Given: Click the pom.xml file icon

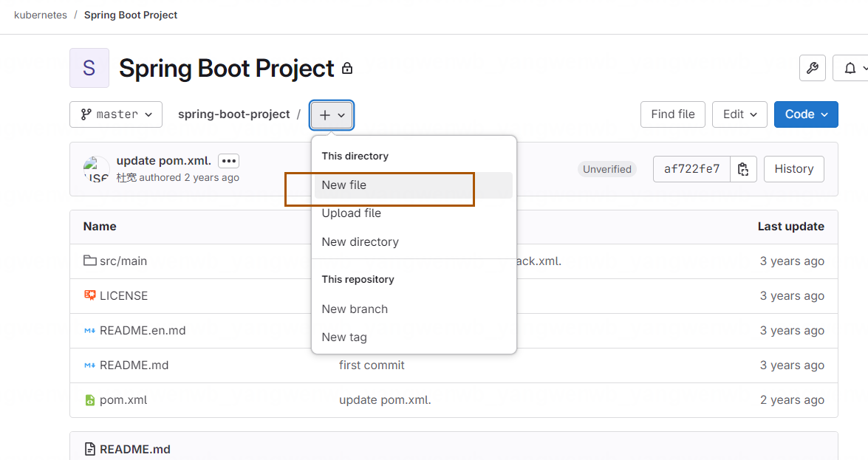Looking at the screenshot, I should [x=89, y=399].
